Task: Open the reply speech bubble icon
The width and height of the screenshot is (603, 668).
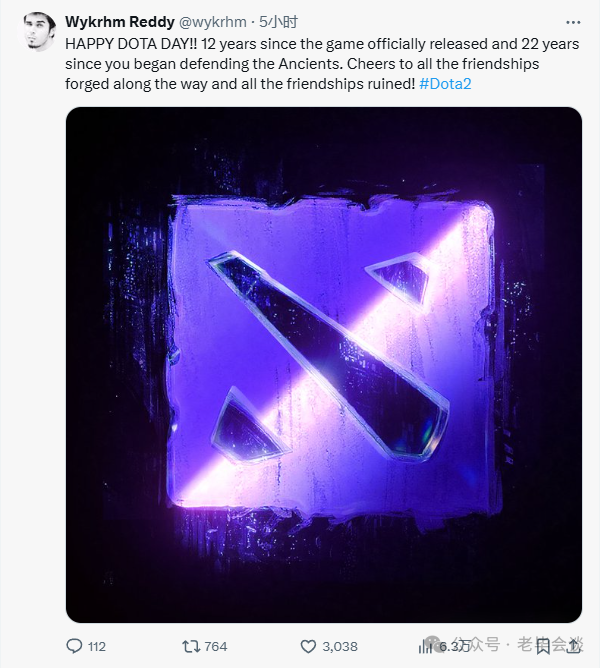Action: pos(74,646)
